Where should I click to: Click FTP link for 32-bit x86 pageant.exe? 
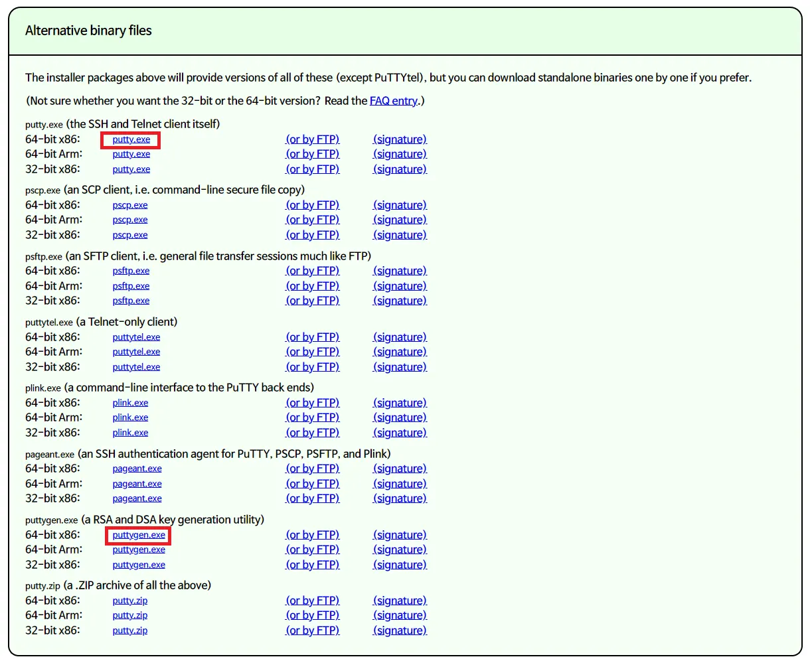[x=313, y=498]
